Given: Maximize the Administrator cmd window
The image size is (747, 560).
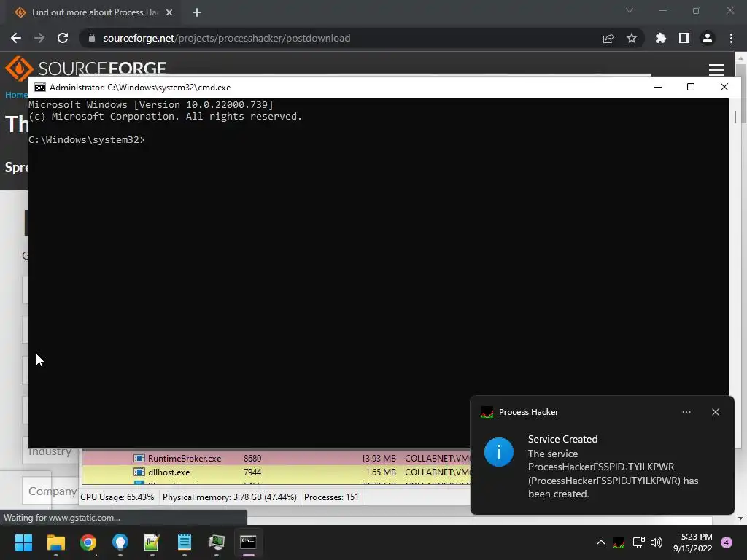Looking at the screenshot, I should (x=691, y=87).
